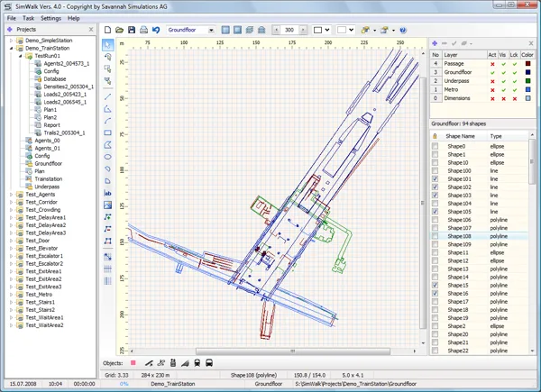Image resolution: width=541 pixels, height=392 pixels.
Task: Collapse the TestRun01 node
Action: coord(20,56)
